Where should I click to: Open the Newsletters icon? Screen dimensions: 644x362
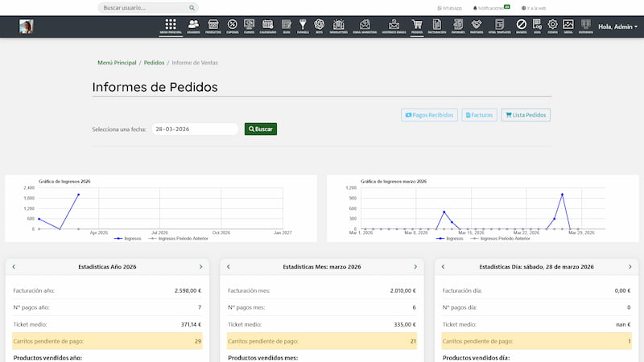coord(339,26)
